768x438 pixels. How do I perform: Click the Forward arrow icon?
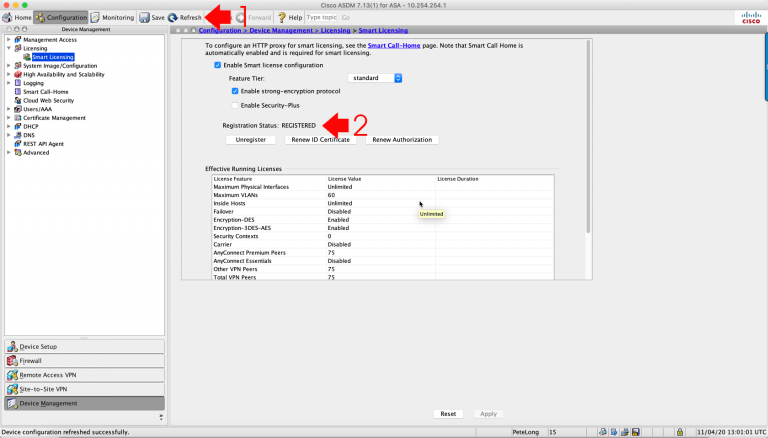tap(240, 18)
